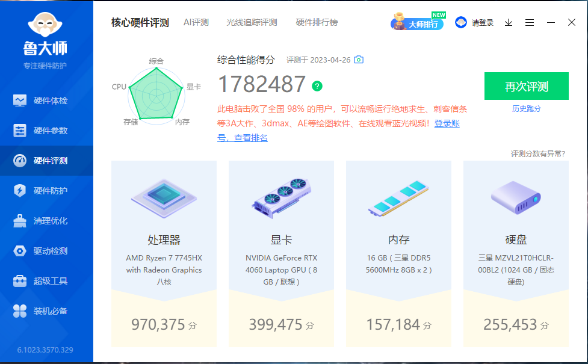Click the 内存 card title
This screenshot has width=588, height=364.
(398, 240)
